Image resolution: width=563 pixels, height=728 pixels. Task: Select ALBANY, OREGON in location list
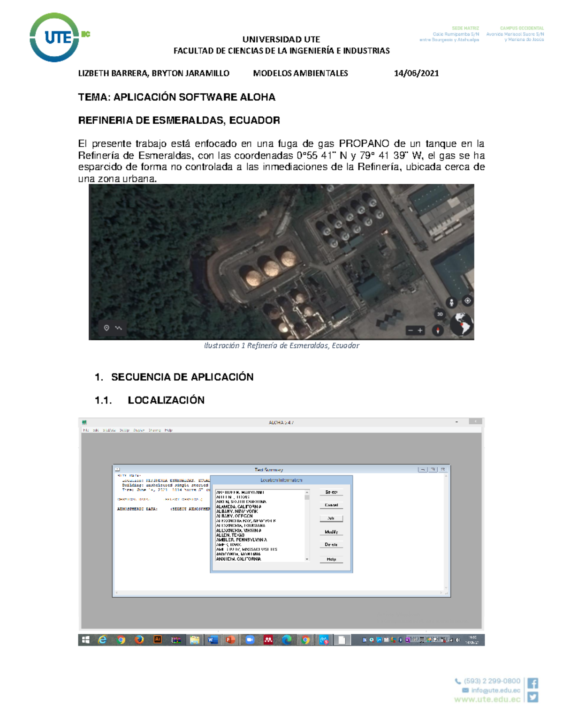(234, 516)
